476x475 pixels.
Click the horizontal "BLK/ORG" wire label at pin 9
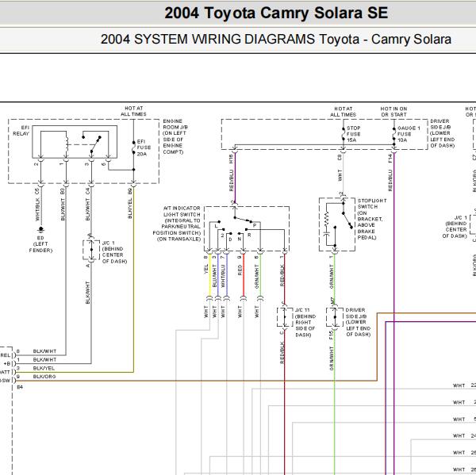(x=44, y=377)
